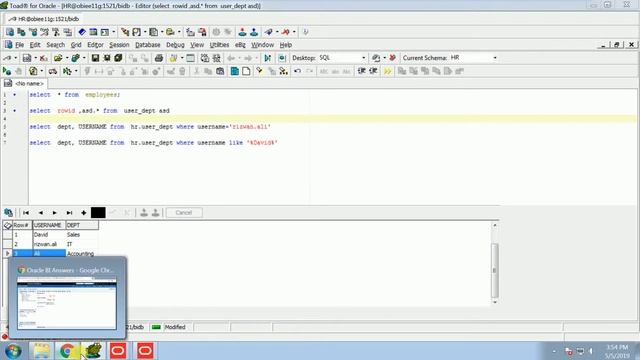Image resolution: width=640 pixels, height=360 pixels.
Task: Go to next record in grid
Action: tap(54, 213)
